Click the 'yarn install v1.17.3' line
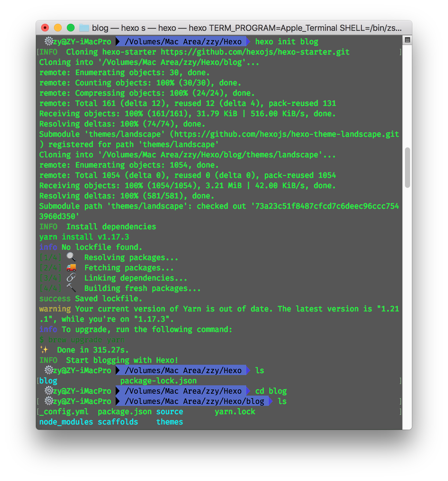This screenshot has height=481, width=448. [84, 237]
